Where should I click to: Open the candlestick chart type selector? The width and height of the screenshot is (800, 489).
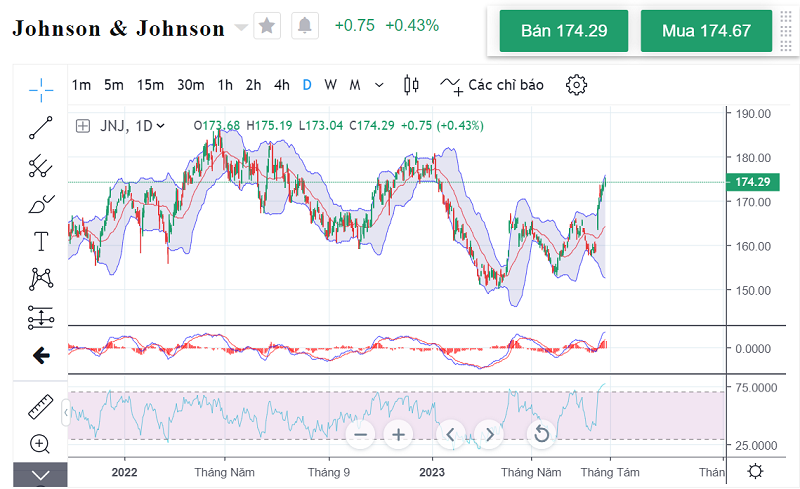pos(411,85)
